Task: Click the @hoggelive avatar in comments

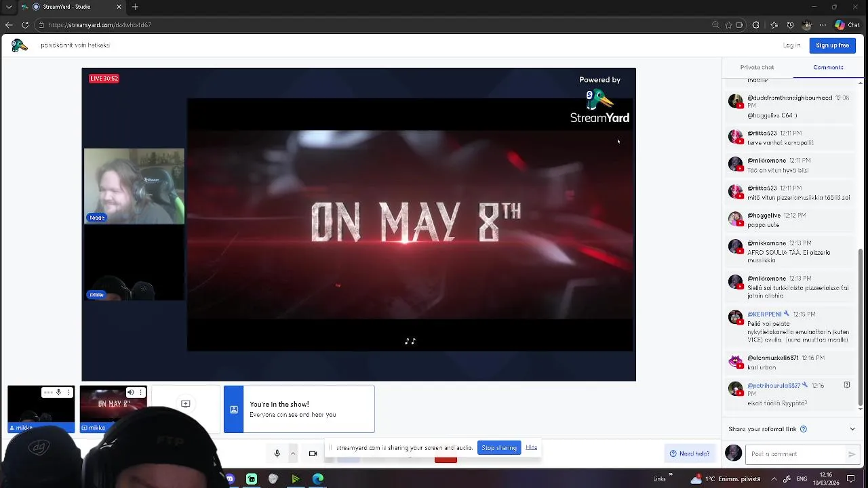Action: pos(736,218)
